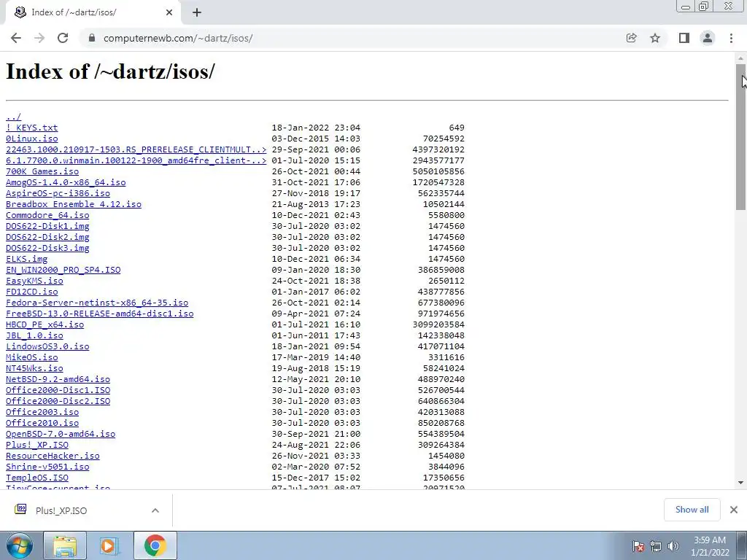Click the MikeOS.iso link
Viewport: 747px width, 560px height.
[32, 357]
